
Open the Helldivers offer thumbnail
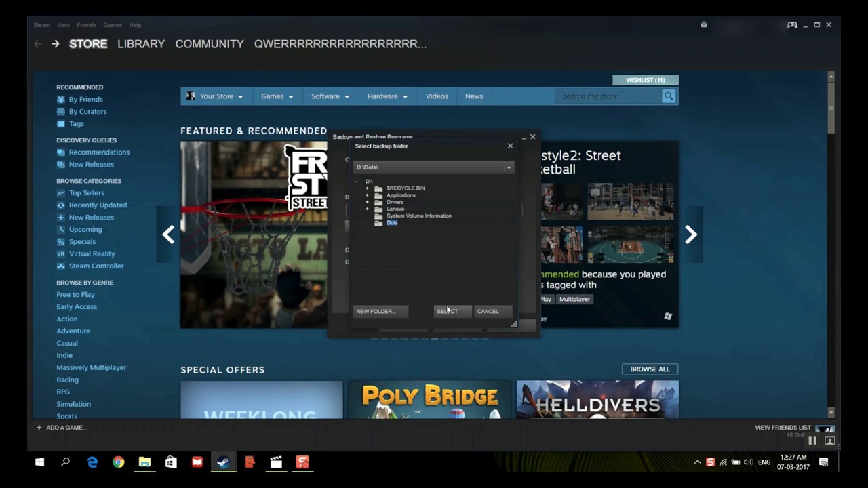(597, 399)
